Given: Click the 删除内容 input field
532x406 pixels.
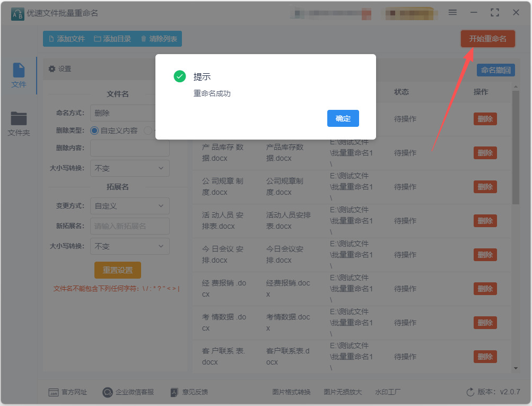Looking at the screenshot, I should pos(129,148).
